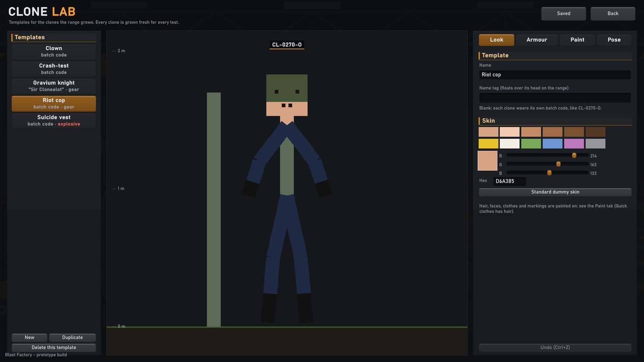Click the Undo (Ctrl+Z) button
Image resolution: width=644 pixels, height=362 pixels.
pyautogui.click(x=555, y=348)
